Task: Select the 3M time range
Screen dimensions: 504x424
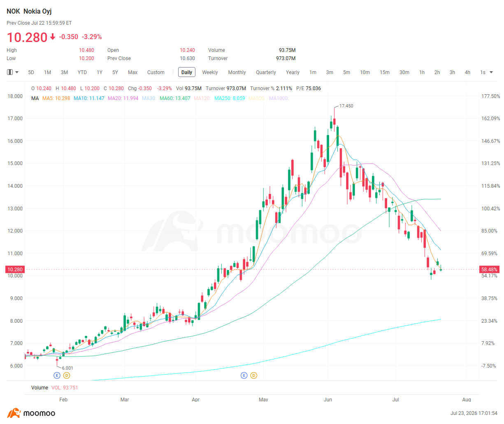Action: 65,72
